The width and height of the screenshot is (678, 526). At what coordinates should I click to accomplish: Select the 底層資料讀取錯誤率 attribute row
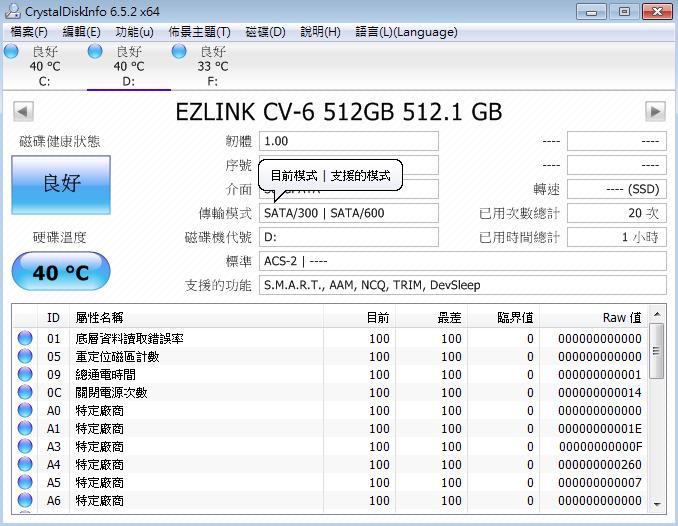(330, 338)
